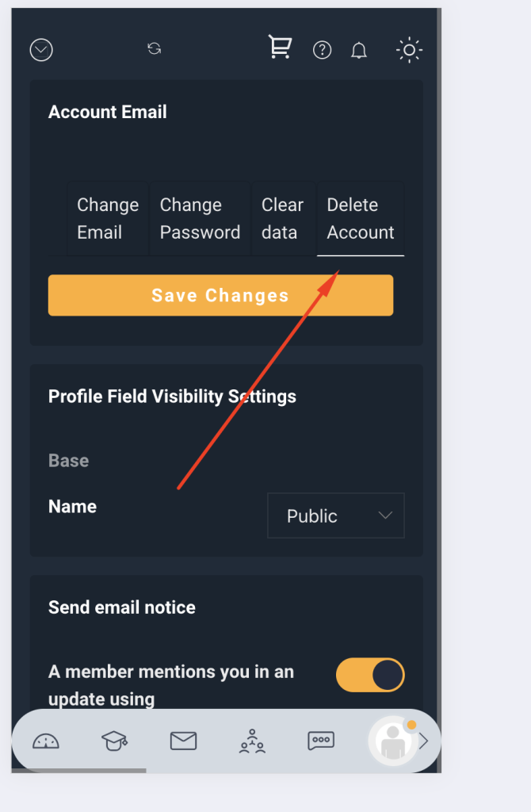Click the help question mark icon

322,50
